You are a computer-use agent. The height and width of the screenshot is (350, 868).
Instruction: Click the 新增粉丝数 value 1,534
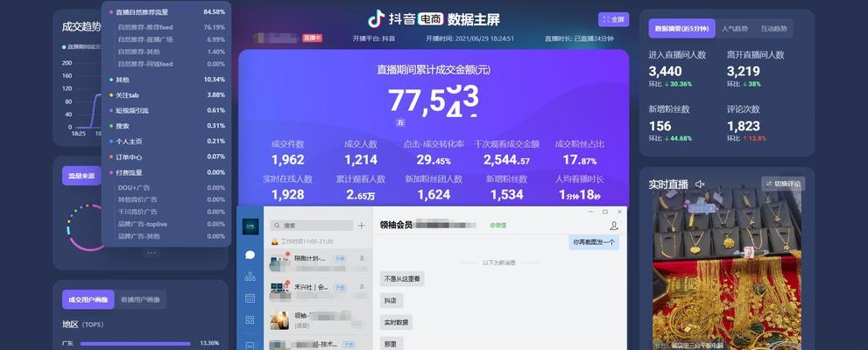tap(506, 194)
